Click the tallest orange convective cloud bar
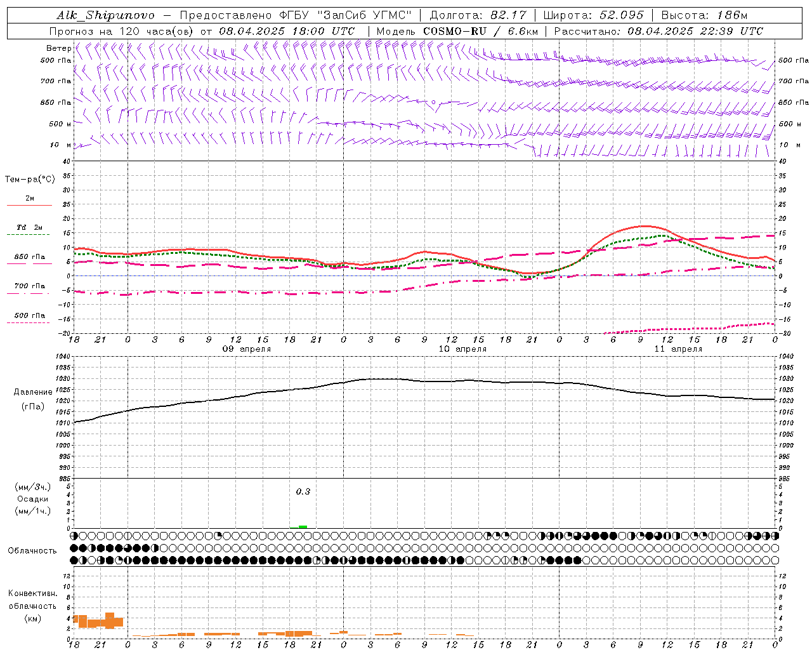This screenshot has height=650, width=812. (x=110, y=620)
